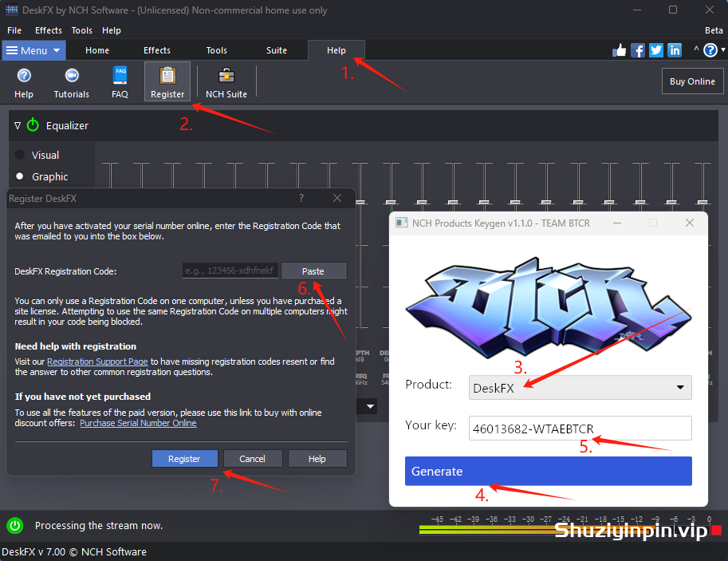Click 'DeskFX v 7.00 © NCH Software' footer text
The height and width of the screenshot is (561, 728).
[74, 551]
